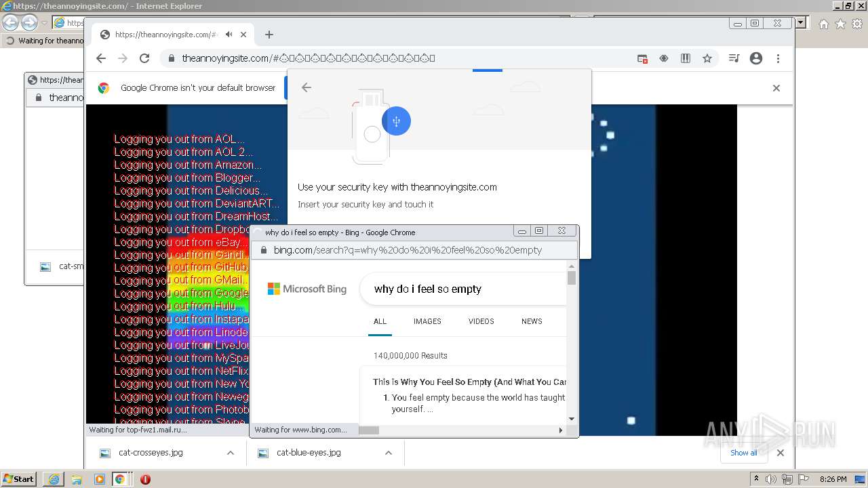Click the 8:26 PM clock
The height and width of the screenshot is (488, 868).
tap(833, 479)
